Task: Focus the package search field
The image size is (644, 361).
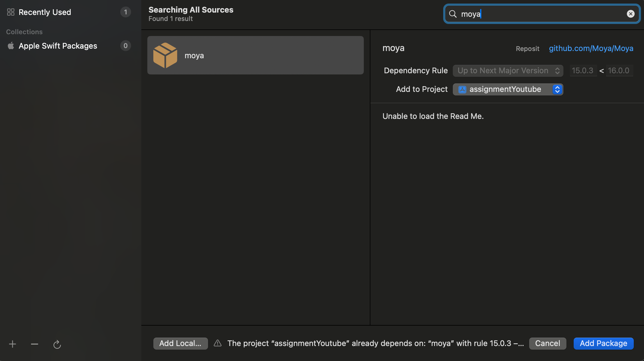Action: pos(542,14)
